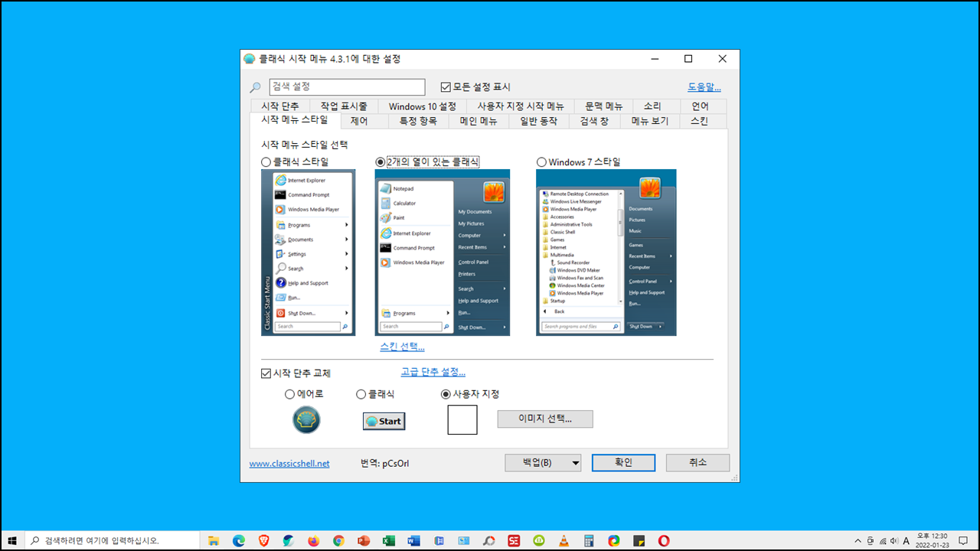Open the 고급 단추 설정... link
This screenshot has width=980, height=551.
click(x=433, y=372)
